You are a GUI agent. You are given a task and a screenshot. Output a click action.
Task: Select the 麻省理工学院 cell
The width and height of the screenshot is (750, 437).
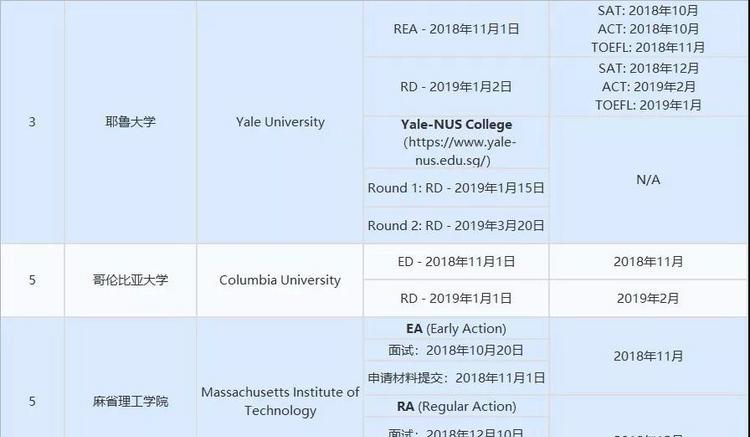[x=130, y=401]
